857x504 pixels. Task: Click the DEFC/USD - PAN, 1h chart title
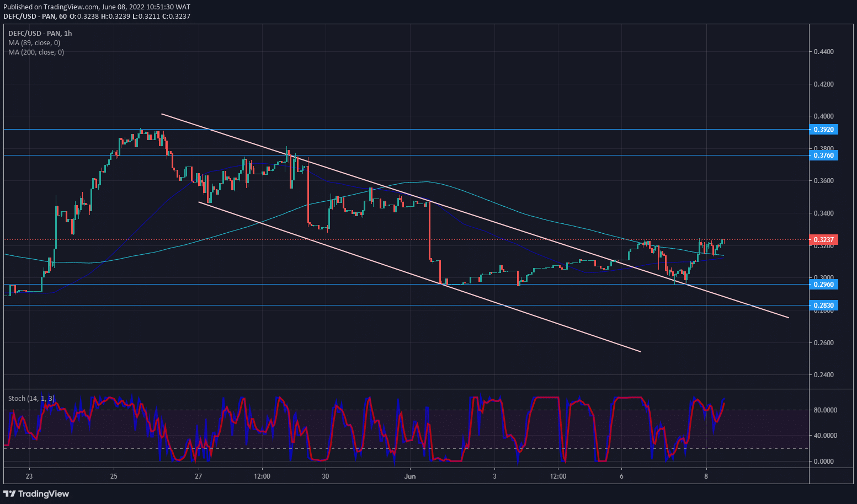click(40, 34)
